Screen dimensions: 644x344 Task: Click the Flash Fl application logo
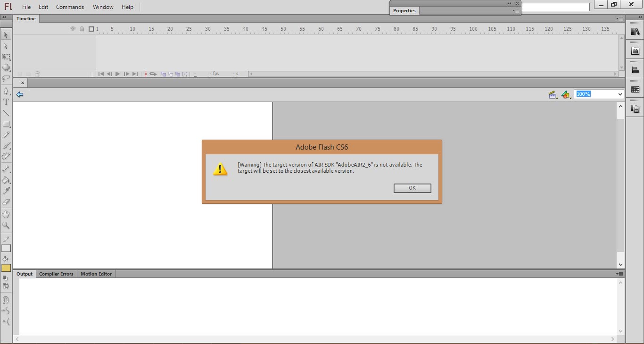tap(8, 7)
